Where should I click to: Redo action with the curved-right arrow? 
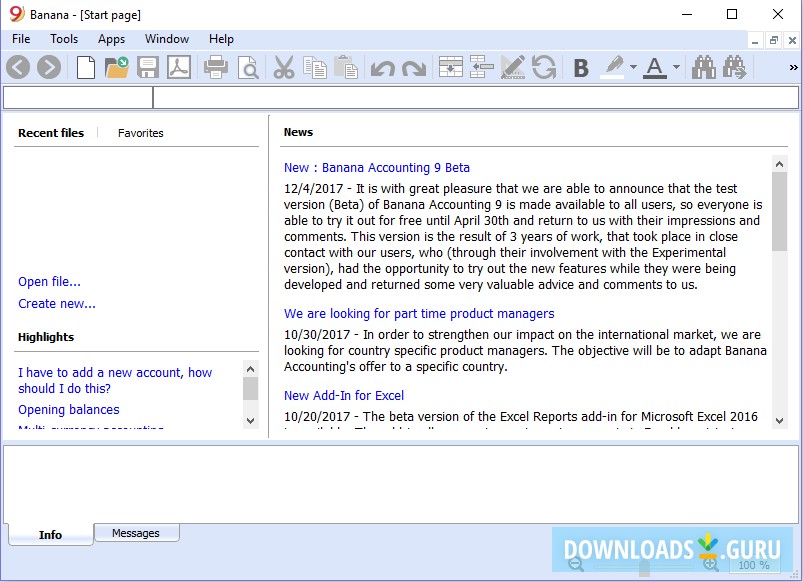414,68
